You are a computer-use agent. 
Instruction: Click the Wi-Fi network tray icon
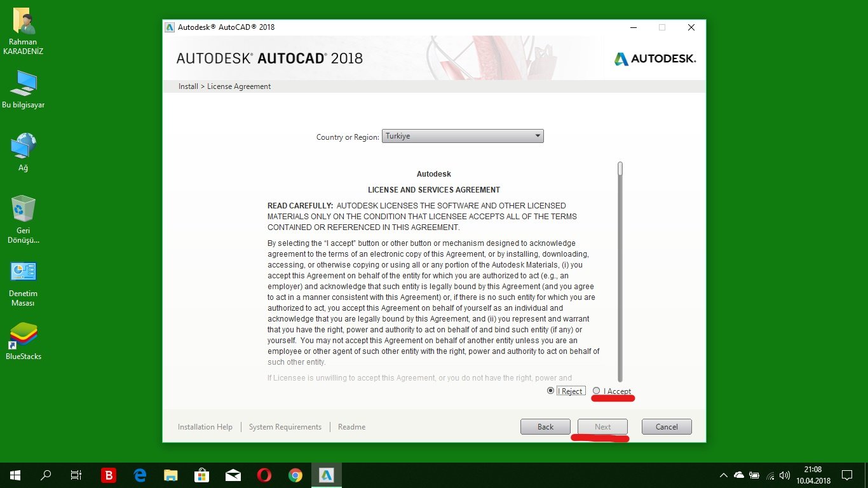tap(770, 475)
